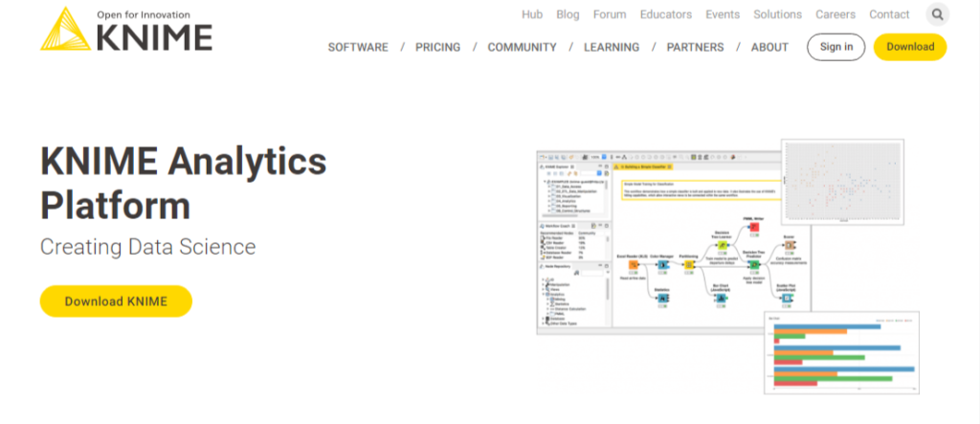
Task: Go home via the KNIME logo
Action: 126,30
